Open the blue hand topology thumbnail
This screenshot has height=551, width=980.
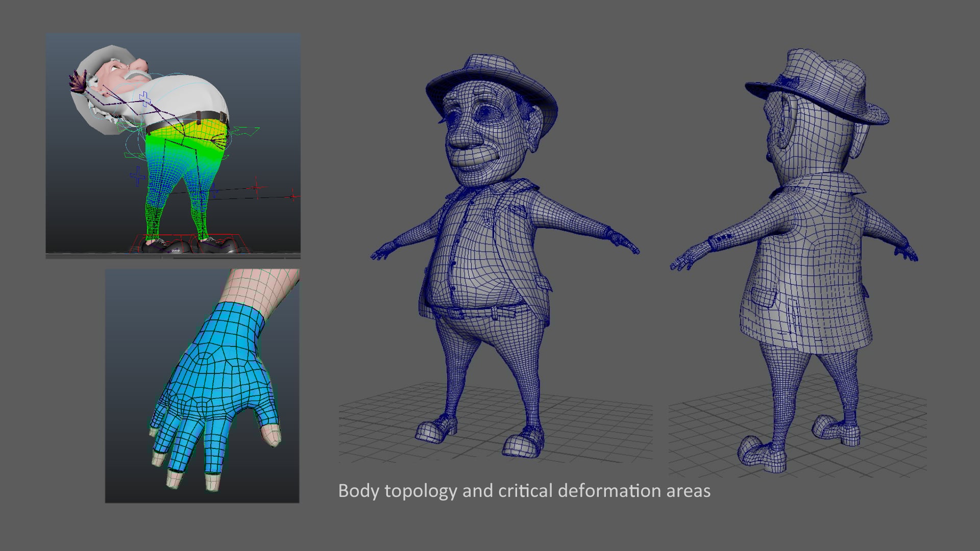[x=202, y=386]
